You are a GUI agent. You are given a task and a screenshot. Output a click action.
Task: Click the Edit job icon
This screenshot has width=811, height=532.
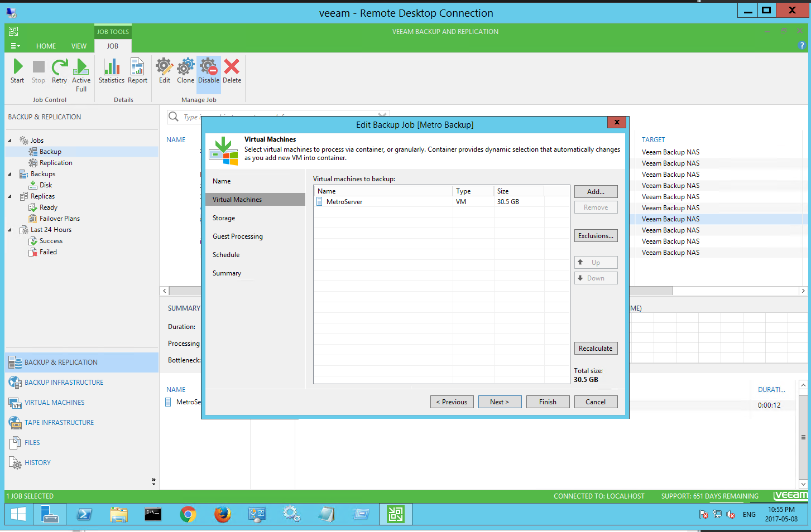tap(165, 71)
